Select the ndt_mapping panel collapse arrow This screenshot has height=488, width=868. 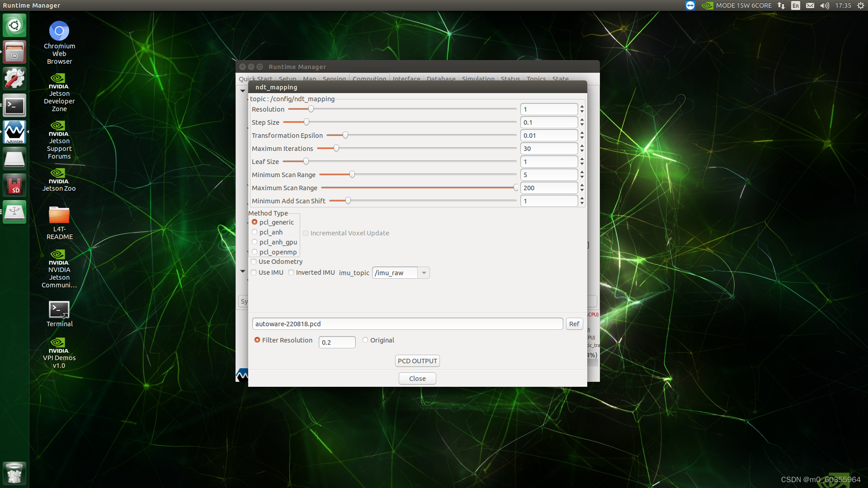[x=243, y=90]
